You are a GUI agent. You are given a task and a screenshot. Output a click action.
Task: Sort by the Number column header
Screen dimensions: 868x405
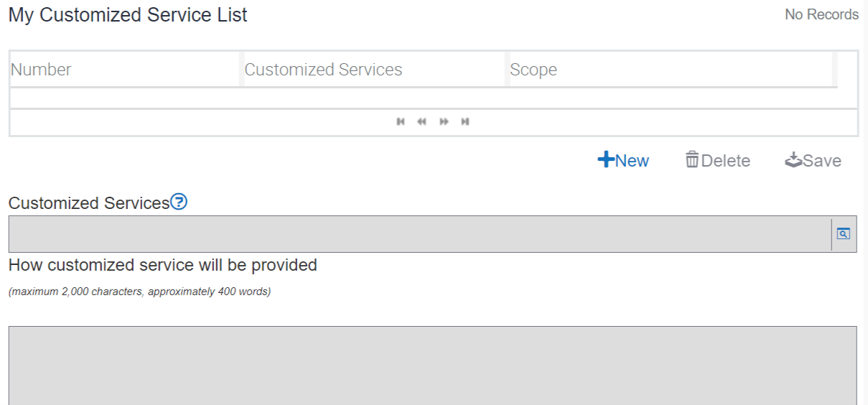click(x=41, y=70)
